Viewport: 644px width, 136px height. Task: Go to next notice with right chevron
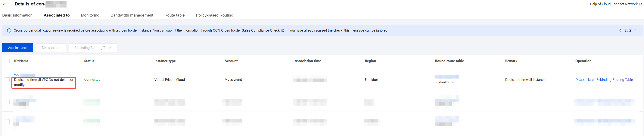pos(636,30)
